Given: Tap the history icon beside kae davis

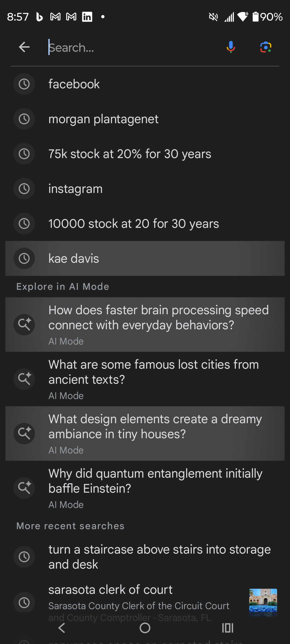Looking at the screenshot, I should (x=24, y=258).
